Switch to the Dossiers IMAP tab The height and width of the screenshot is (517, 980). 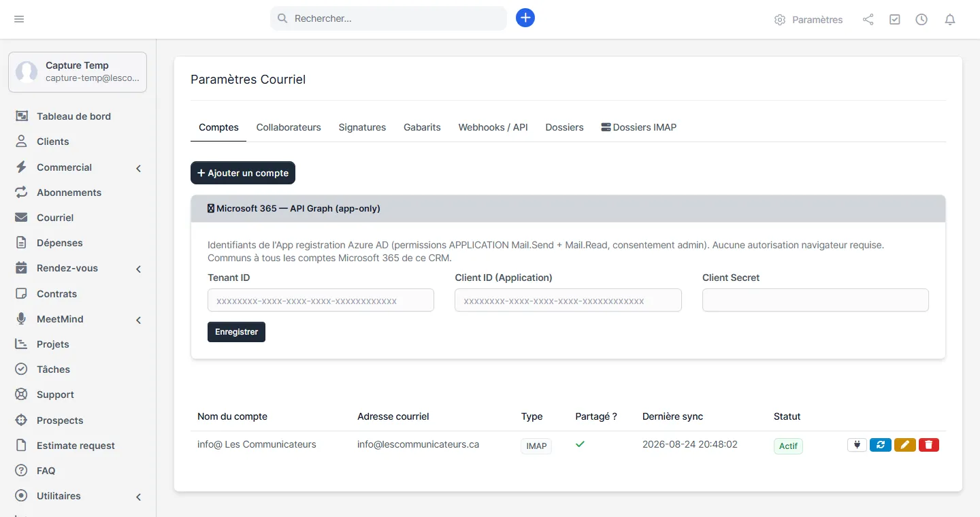(x=638, y=127)
